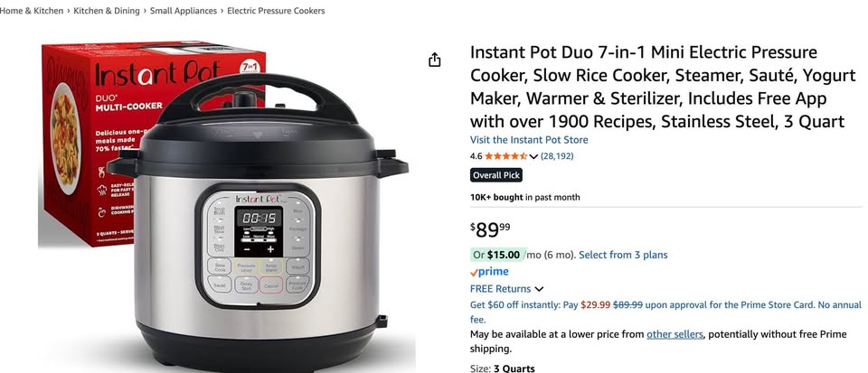Screen dimensions: 868x373
Task: Go to Kitchen & Dining breadcrumb
Action: click(107, 11)
